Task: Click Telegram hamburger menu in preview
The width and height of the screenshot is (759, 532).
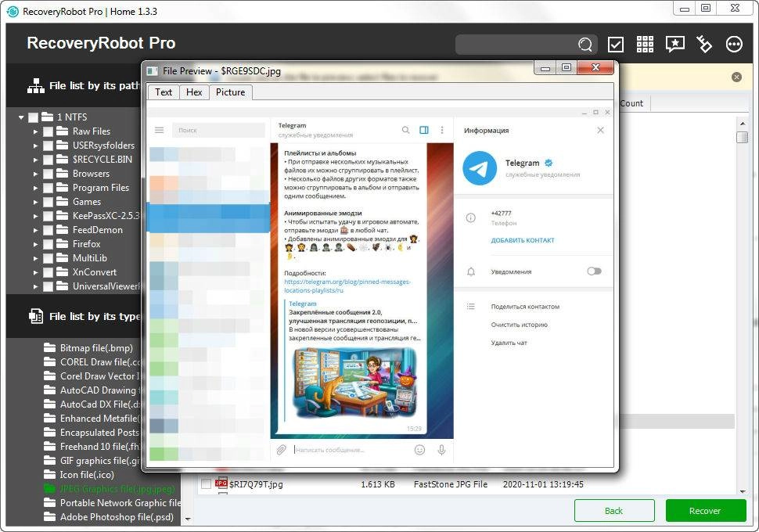Action: point(160,130)
